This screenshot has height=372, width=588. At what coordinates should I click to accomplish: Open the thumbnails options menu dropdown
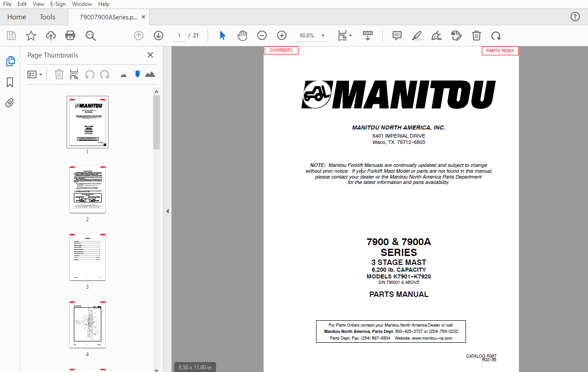[35, 74]
